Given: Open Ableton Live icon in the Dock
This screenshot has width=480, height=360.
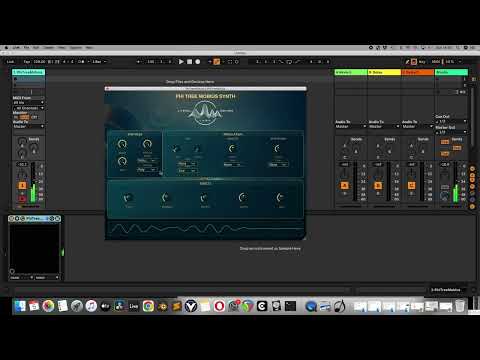Looking at the screenshot, I should coord(134,306).
